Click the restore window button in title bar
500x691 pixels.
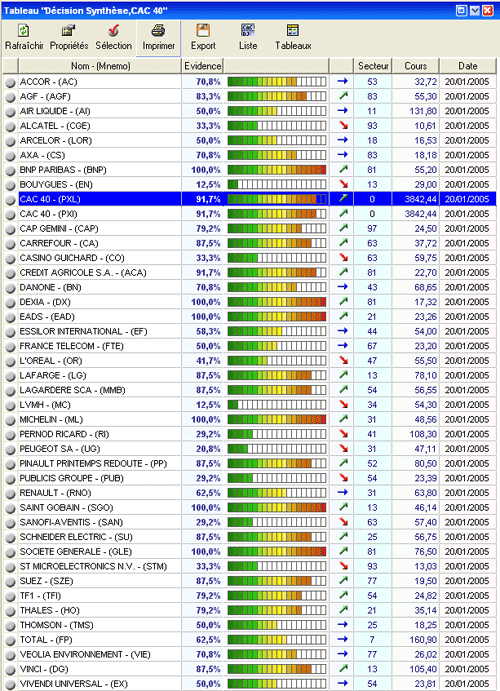[462, 11]
